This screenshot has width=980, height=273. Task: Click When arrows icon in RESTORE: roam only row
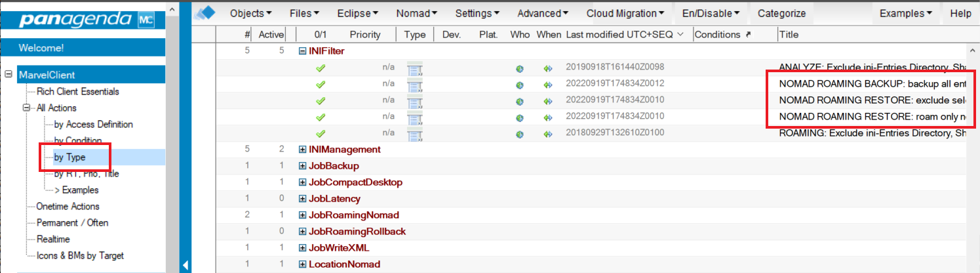pos(548,117)
